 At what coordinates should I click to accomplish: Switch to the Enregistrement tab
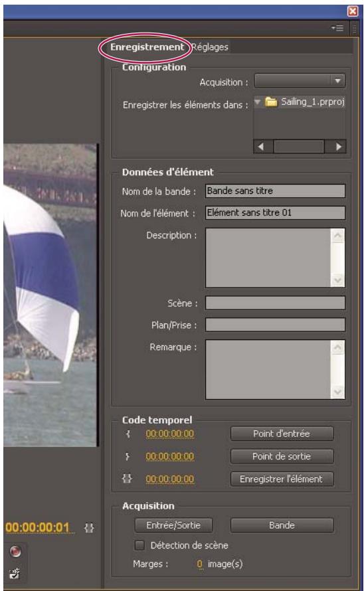[147, 47]
